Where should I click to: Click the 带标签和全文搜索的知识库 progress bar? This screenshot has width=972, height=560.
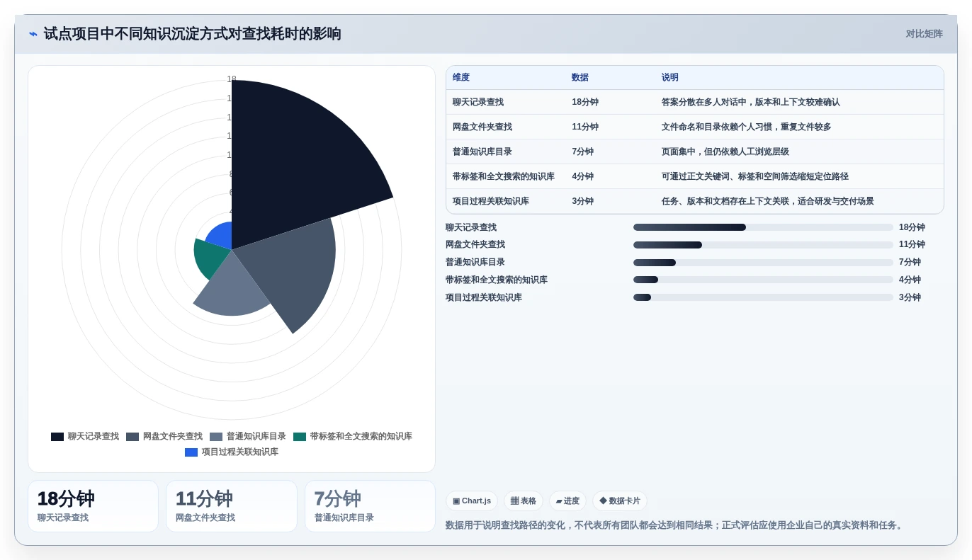point(763,280)
